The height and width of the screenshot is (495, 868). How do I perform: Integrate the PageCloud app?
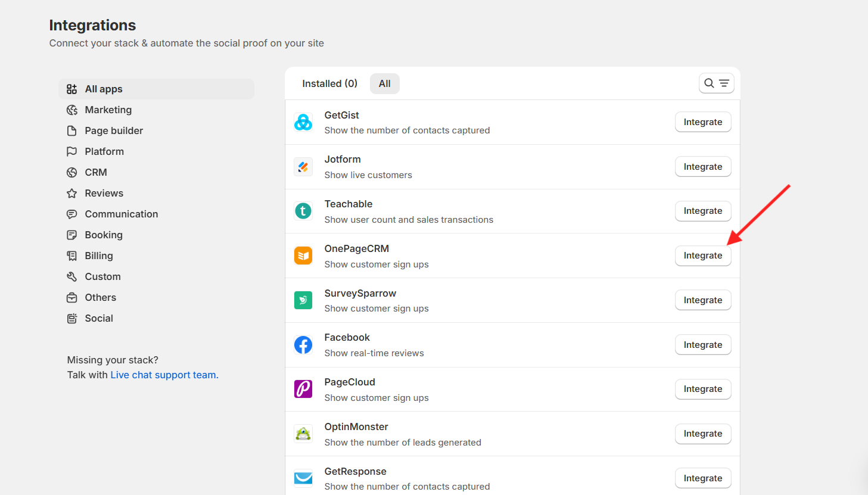click(x=703, y=389)
